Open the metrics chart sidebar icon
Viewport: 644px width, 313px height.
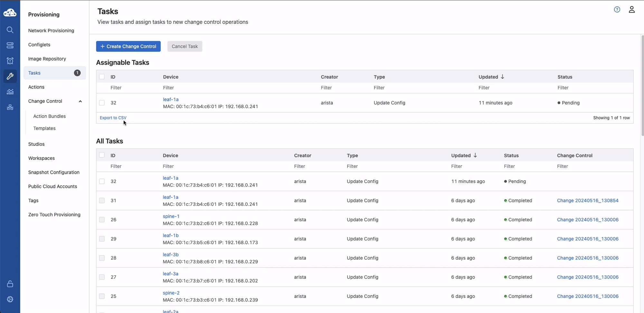10,92
